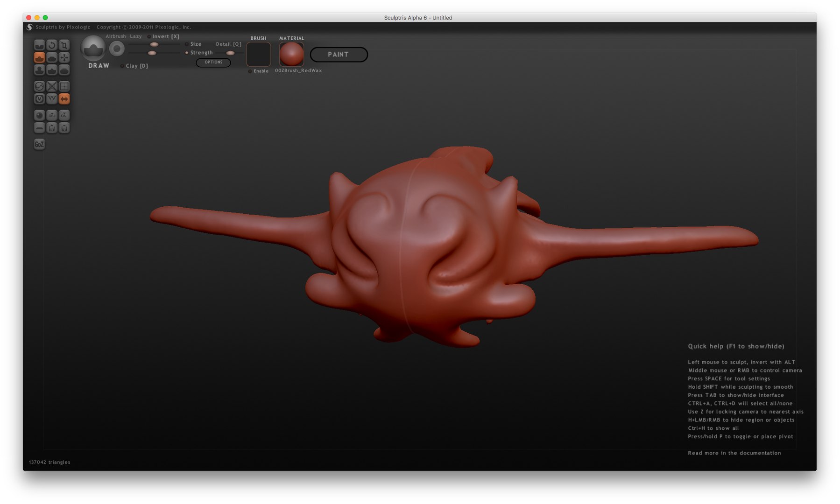Toggle the Airbrush option
This screenshot has width=840, height=504.
[115, 36]
